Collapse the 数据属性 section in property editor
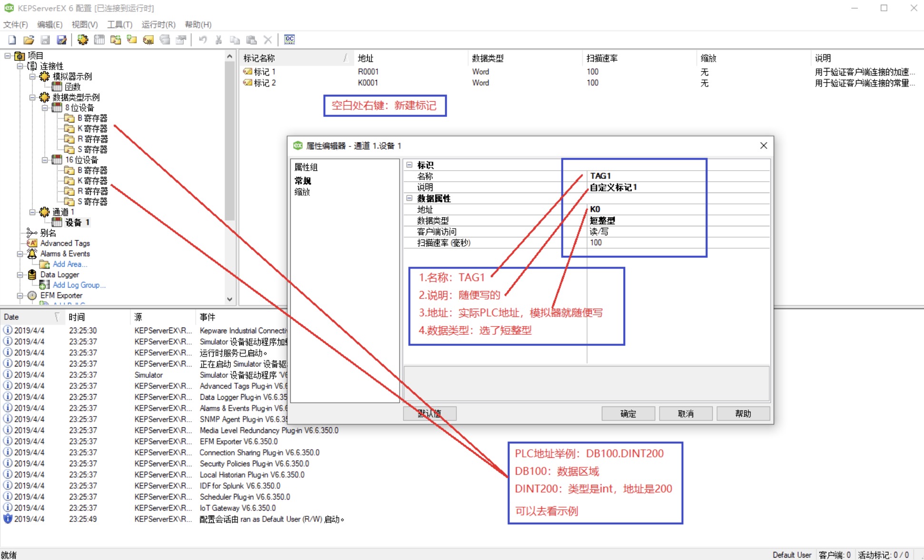The image size is (924, 560). click(x=409, y=198)
